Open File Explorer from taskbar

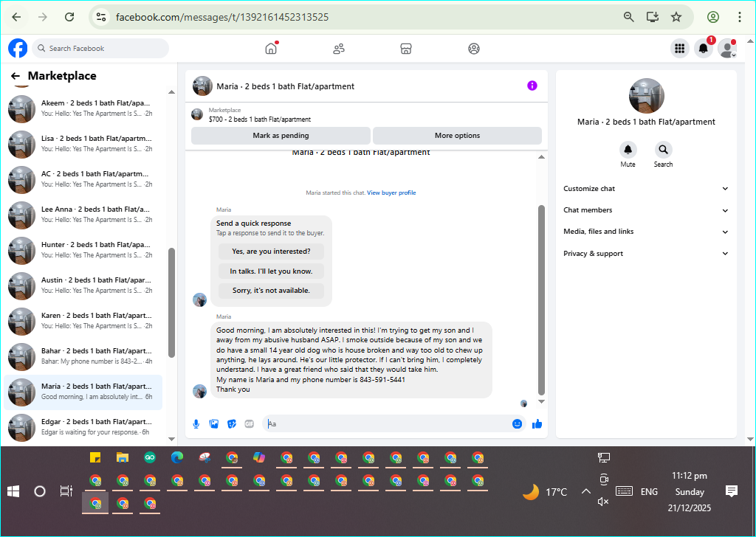(123, 457)
